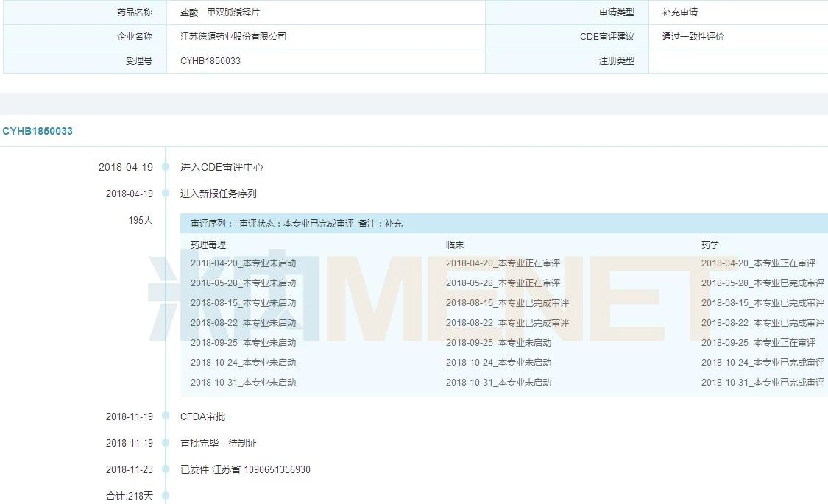Screen dimensions: 828x504
Task: Click the timeline marker next to CFDA审批
Action: 166,416
